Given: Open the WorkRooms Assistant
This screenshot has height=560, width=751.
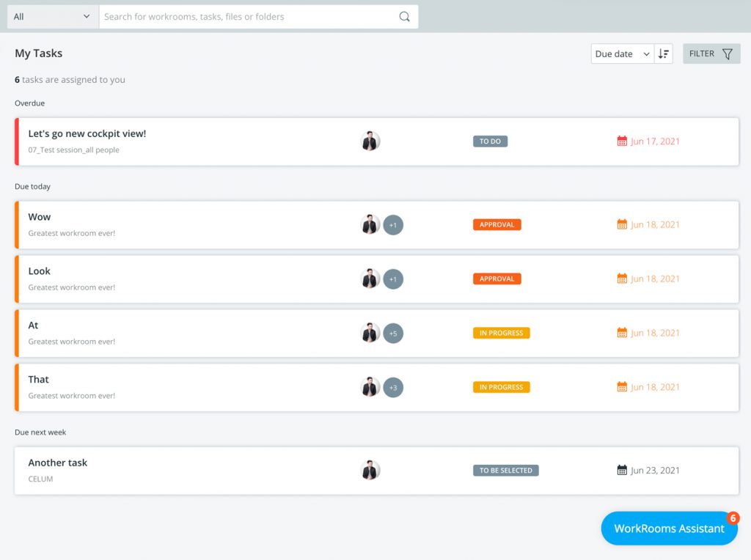Looking at the screenshot, I should tap(668, 528).
